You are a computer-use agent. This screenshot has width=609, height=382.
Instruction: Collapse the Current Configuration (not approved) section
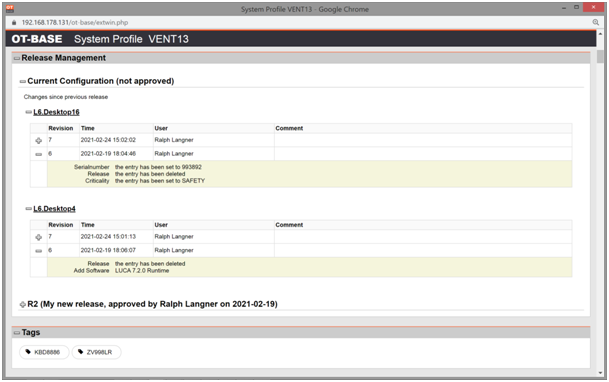23,82
